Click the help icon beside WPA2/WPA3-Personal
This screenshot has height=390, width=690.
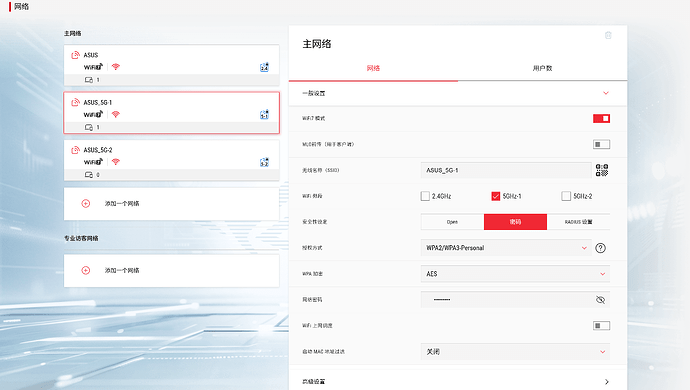(x=600, y=248)
